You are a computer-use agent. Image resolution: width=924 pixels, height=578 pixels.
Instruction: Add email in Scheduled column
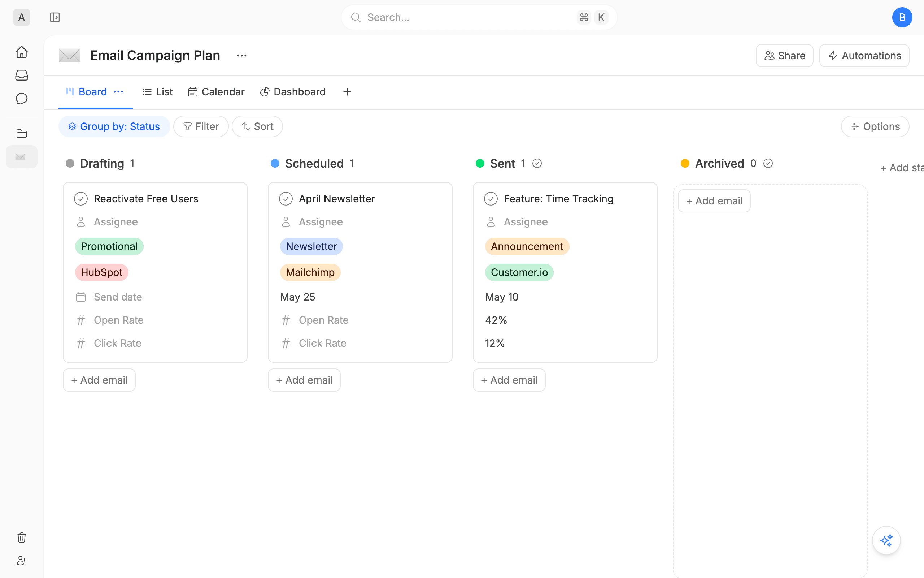pyautogui.click(x=304, y=380)
